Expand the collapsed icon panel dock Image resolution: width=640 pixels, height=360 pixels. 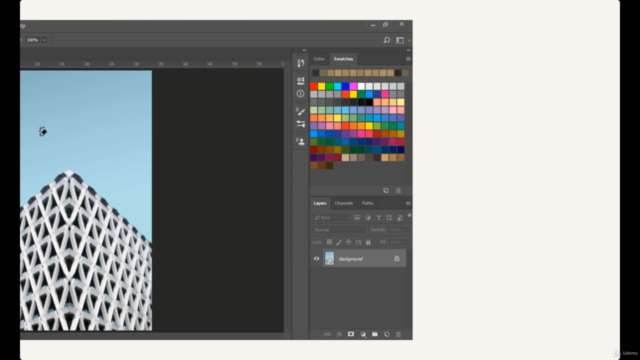304,50
